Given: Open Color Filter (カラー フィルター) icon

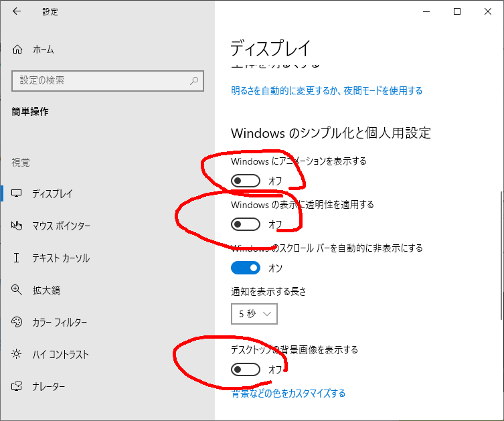Looking at the screenshot, I should (17, 323).
